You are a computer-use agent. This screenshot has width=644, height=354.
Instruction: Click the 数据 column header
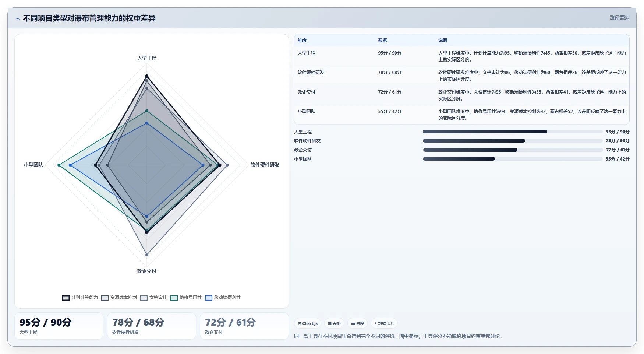382,41
